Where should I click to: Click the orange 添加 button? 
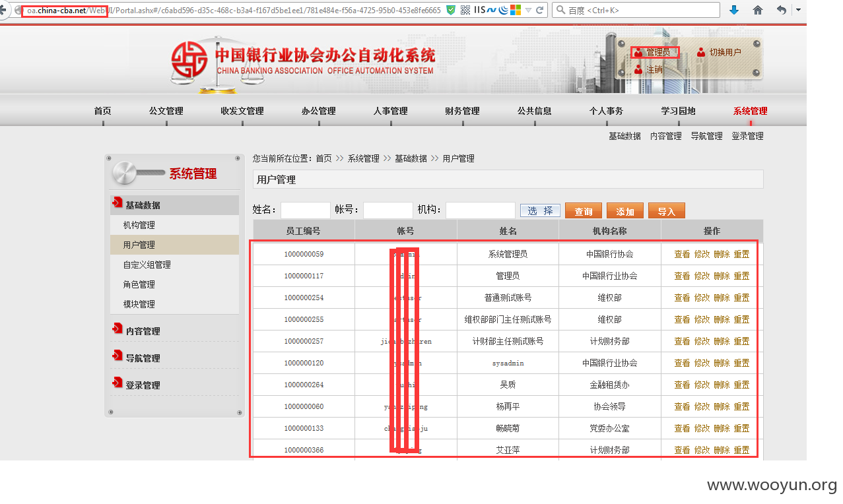coord(625,210)
